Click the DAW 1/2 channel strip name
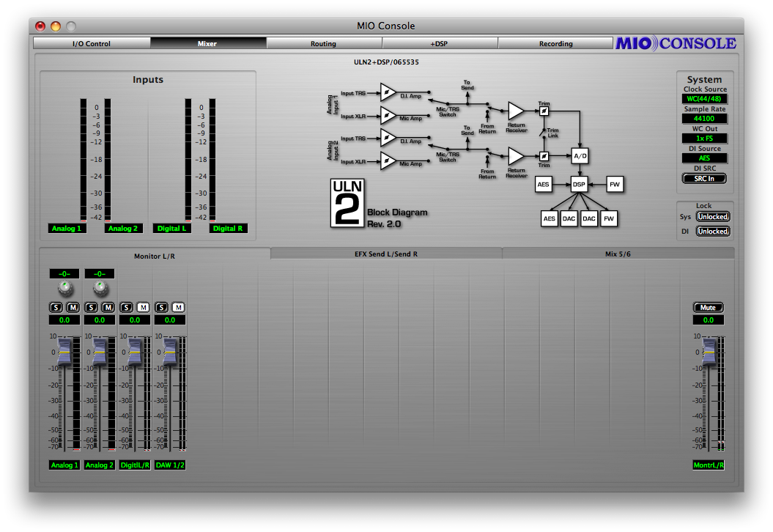 pos(169,465)
